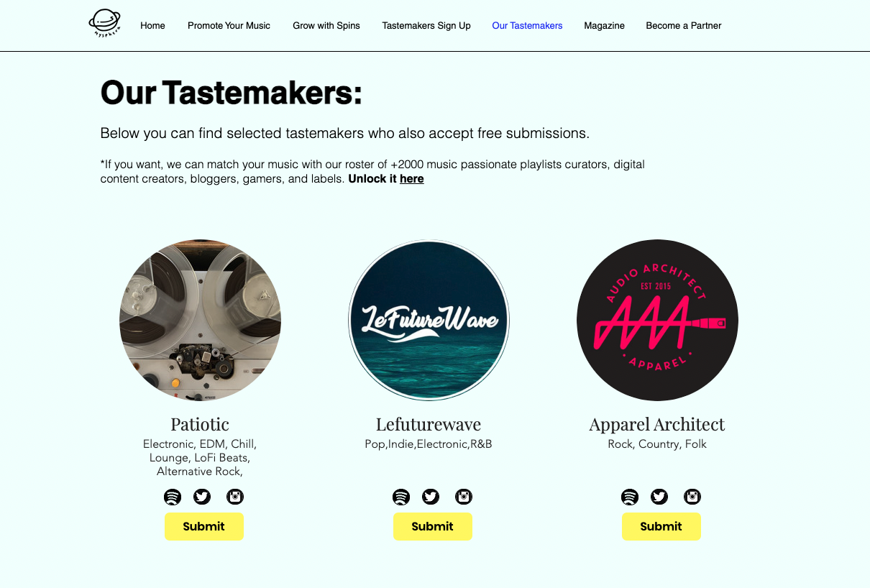
Task: Open Lefuturewave's Instagram icon
Action: coord(464,497)
